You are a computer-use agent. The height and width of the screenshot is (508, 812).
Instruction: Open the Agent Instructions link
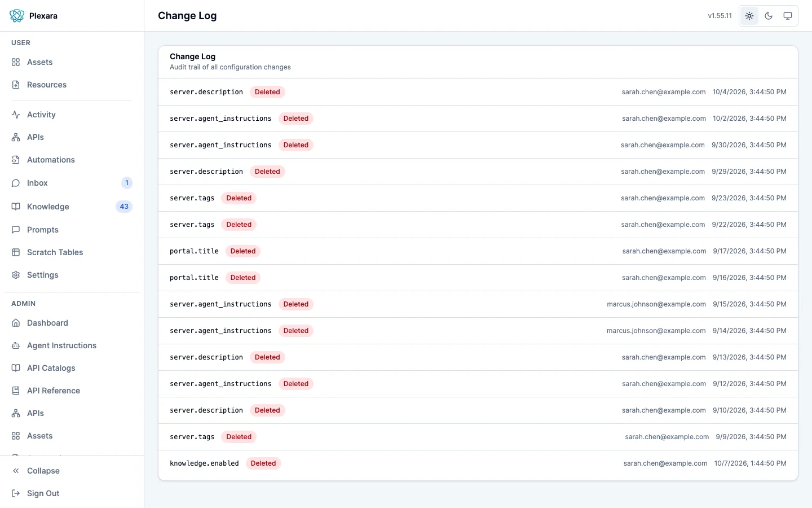tap(72, 345)
